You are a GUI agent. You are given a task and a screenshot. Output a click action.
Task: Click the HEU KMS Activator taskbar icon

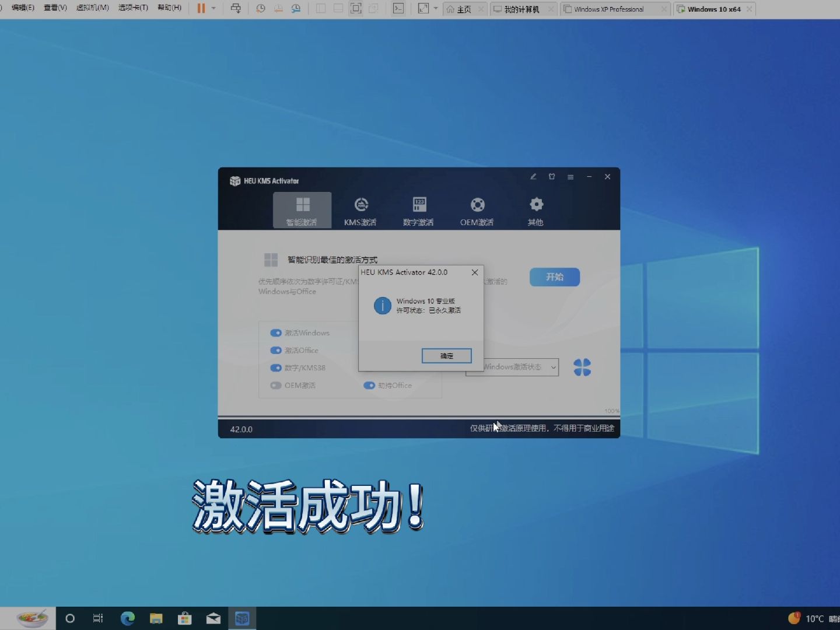click(242, 618)
